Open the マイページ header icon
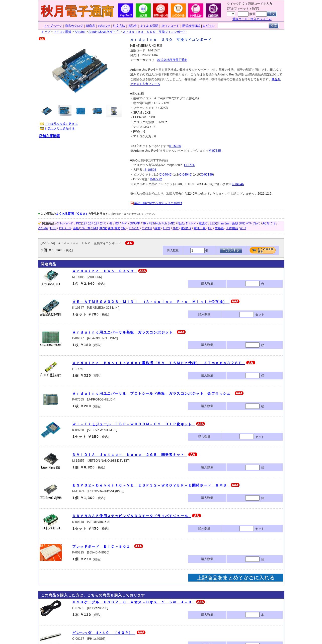The image size is (322, 644). click(x=125, y=10)
